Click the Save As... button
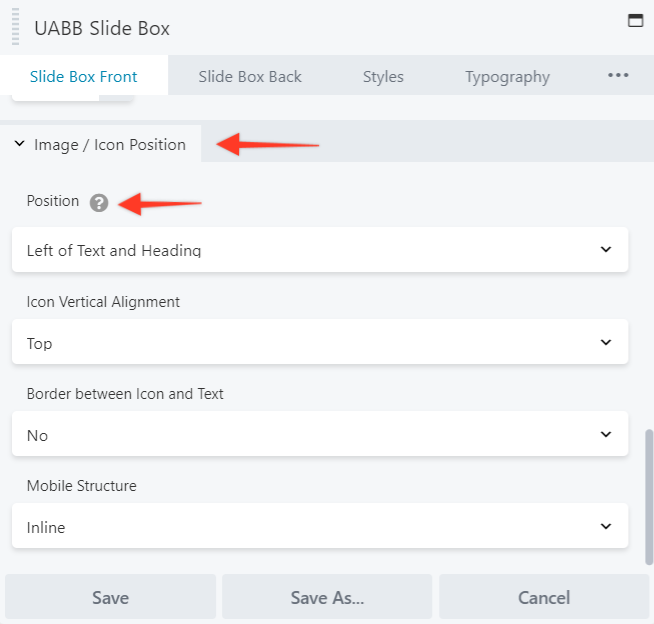The width and height of the screenshot is (654, 624). [327, 597]
